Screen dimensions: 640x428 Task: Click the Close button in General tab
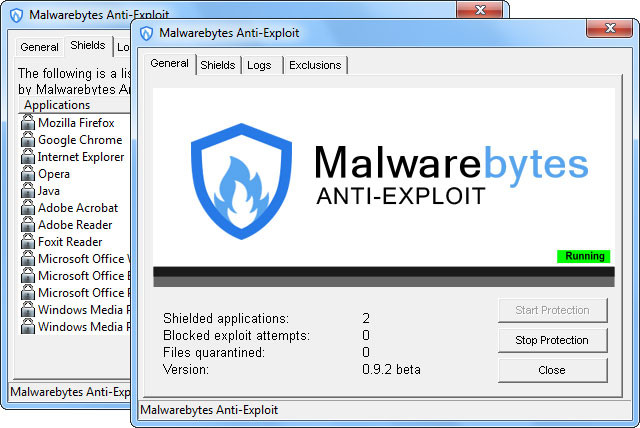[552, 370]
